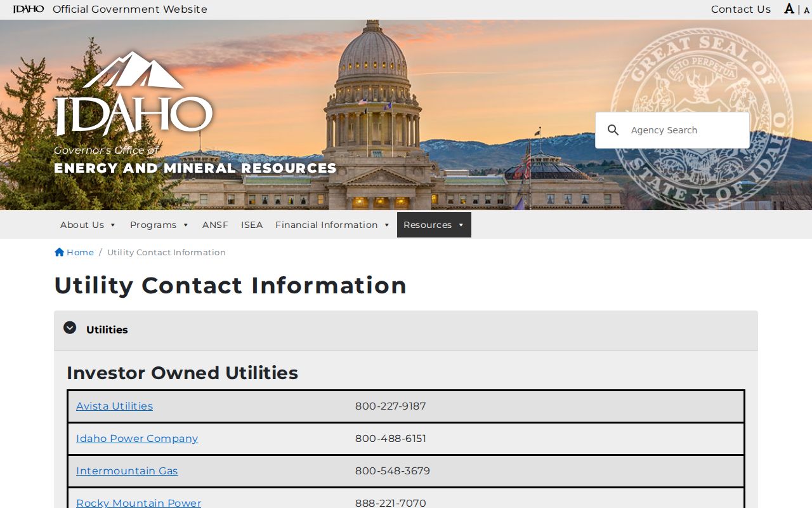Click the Idaho Energy and Mineral Resources logo
The width and height of the screenshot is (812, 508).
[195, 113]
